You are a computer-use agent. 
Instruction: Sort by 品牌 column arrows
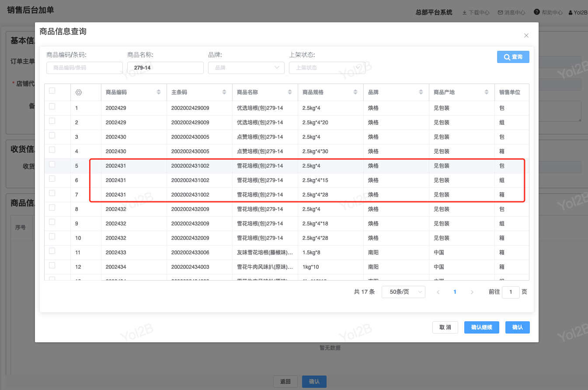421,92
